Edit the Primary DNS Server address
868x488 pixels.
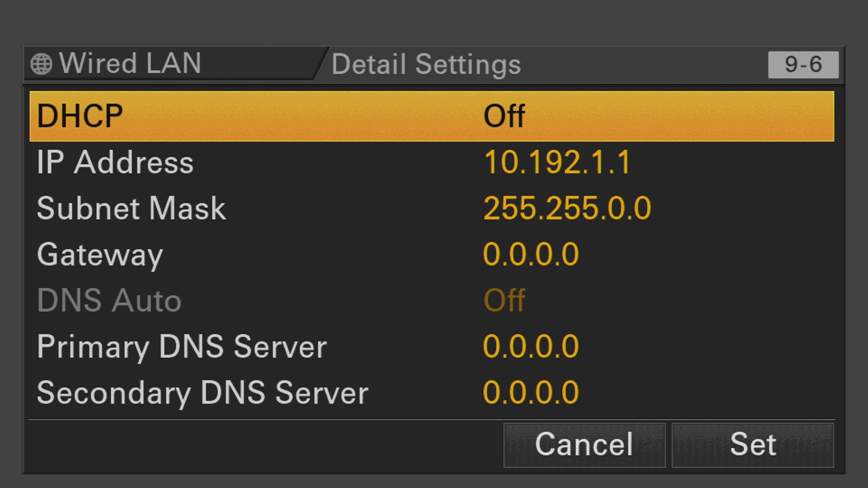(531, 347)
